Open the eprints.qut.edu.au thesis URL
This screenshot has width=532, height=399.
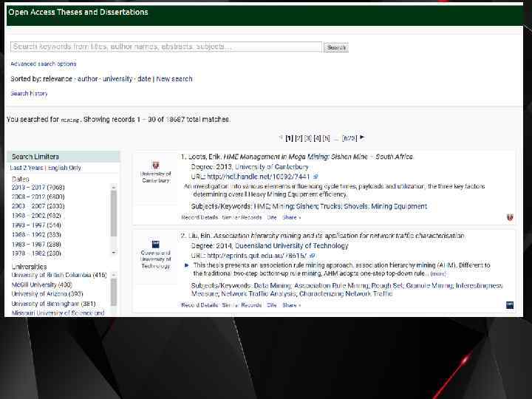click(x=257, y=256)
